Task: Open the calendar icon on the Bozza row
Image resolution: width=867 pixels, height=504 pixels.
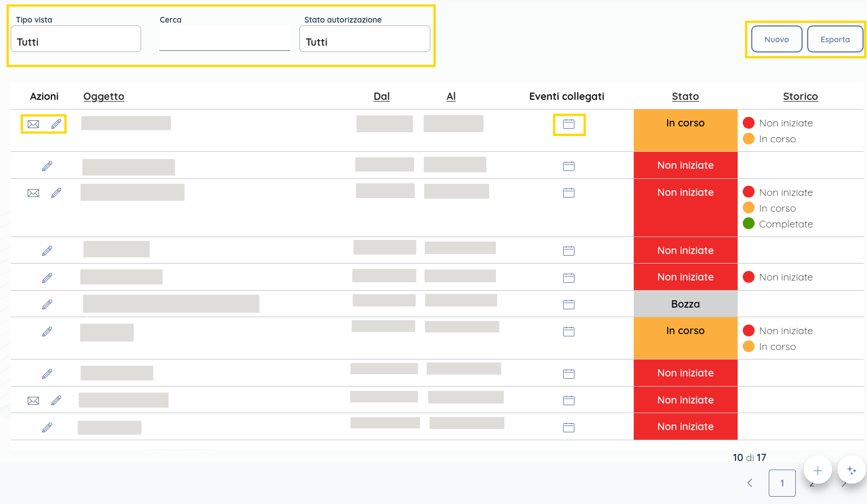Action: tap(569, 304)
